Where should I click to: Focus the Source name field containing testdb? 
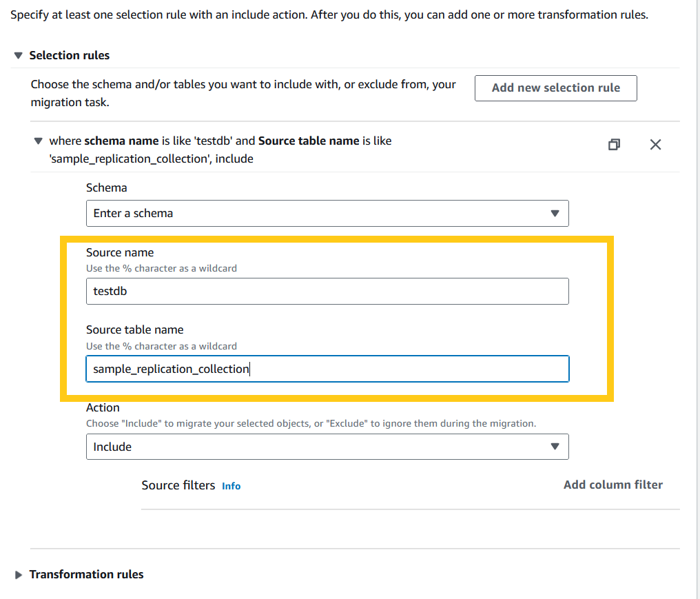[327, 291]
